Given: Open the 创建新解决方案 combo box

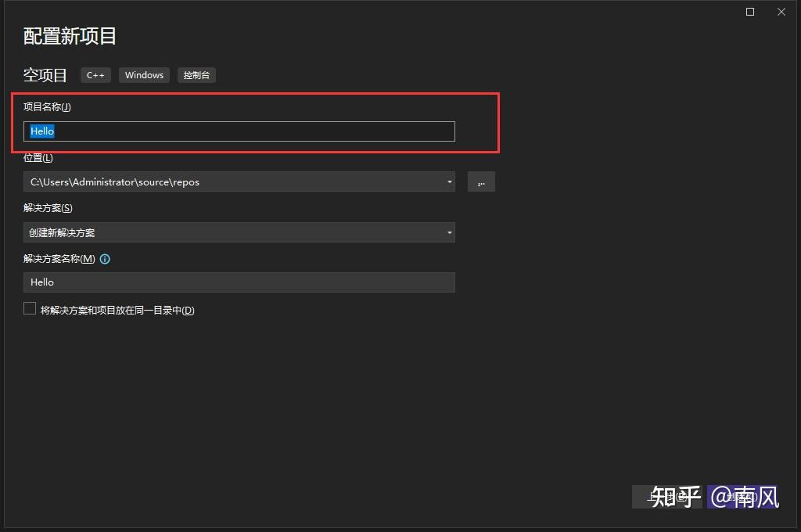Looking at the screenshot, I should pos(235,233).
